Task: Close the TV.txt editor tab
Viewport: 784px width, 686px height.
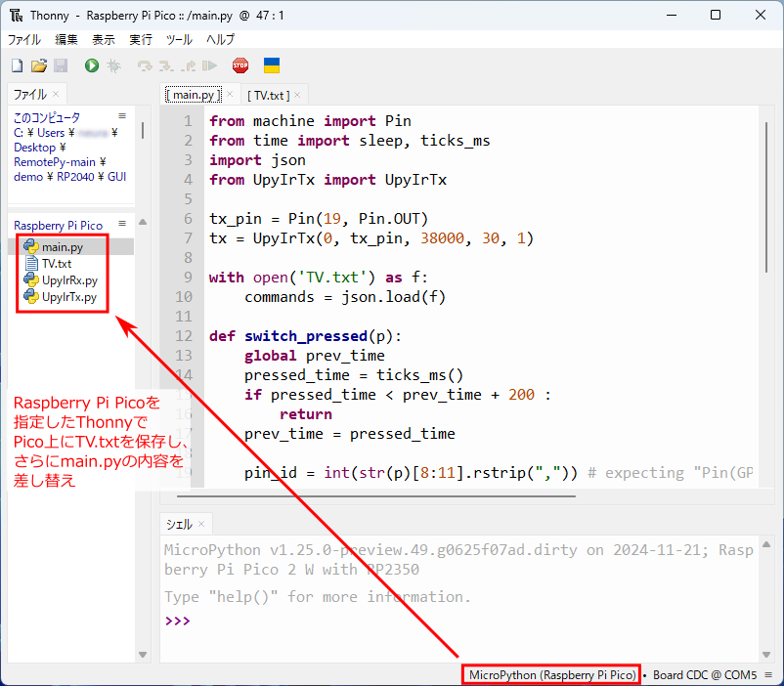Action: [297, 95]
